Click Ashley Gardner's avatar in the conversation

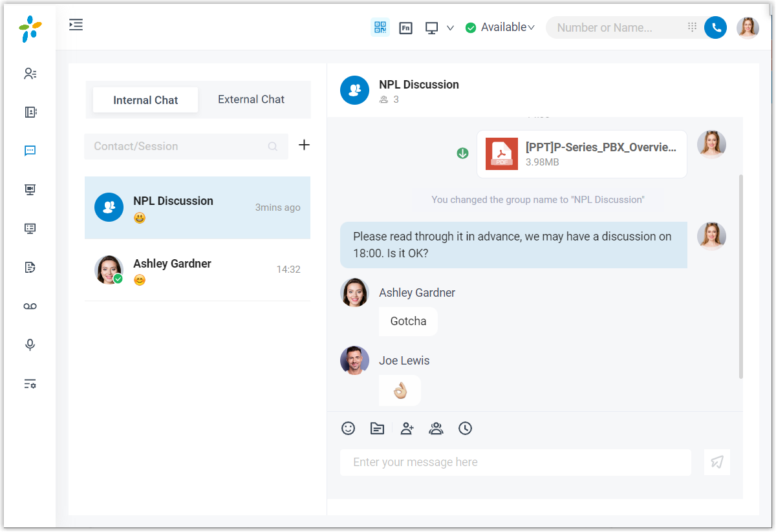click(354, 293)
